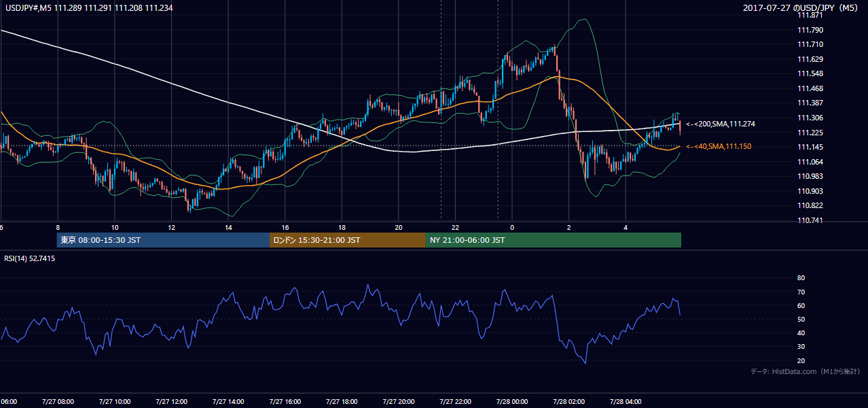This screenshot has height=408, width=868.
Task: Click price axis value 110.741
Action: pyautogui.click(x=810, y=220)
